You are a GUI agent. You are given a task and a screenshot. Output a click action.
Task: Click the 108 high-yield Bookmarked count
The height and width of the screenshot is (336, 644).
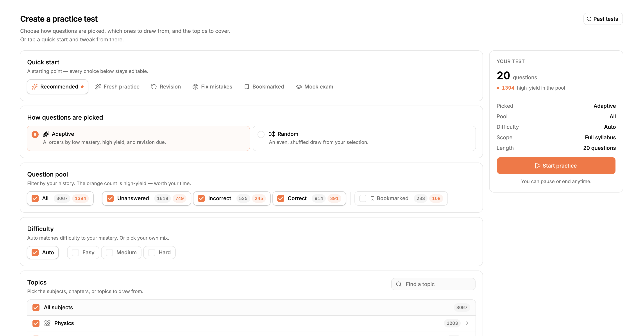pyautogui.click(x=436, y=198)
